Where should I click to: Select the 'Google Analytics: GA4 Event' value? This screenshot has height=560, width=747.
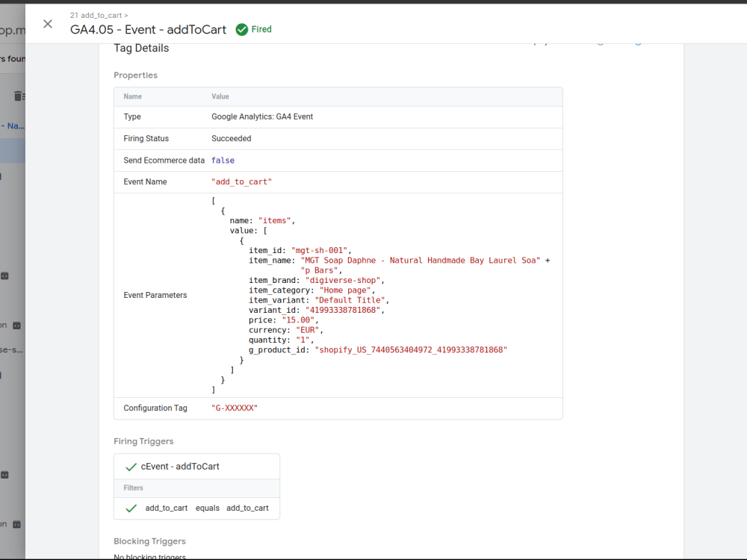[x=262, y=116]
